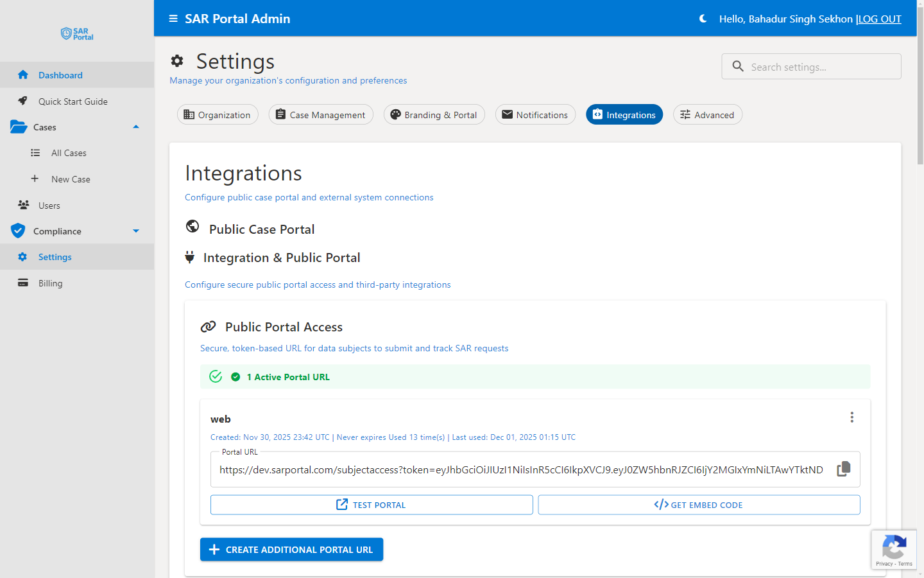924x578 pixels.
Task: Switch to the Notifications tab
Action: tap(535, 114)
